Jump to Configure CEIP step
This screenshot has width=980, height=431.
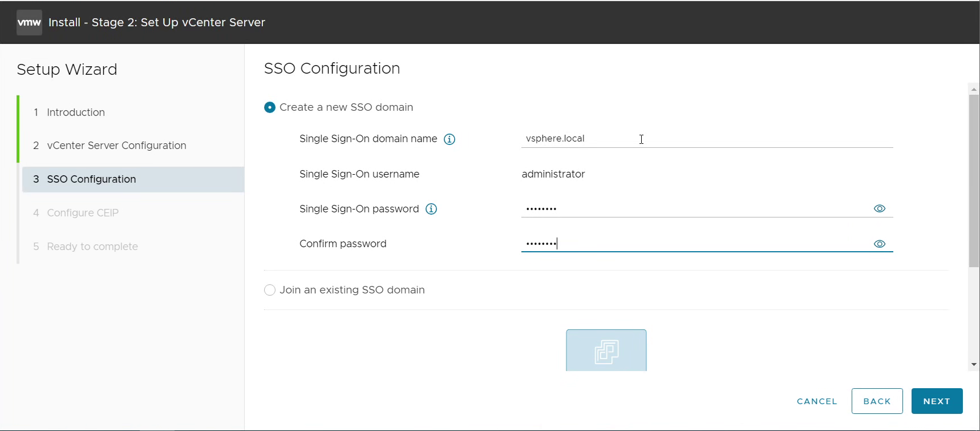83,213
